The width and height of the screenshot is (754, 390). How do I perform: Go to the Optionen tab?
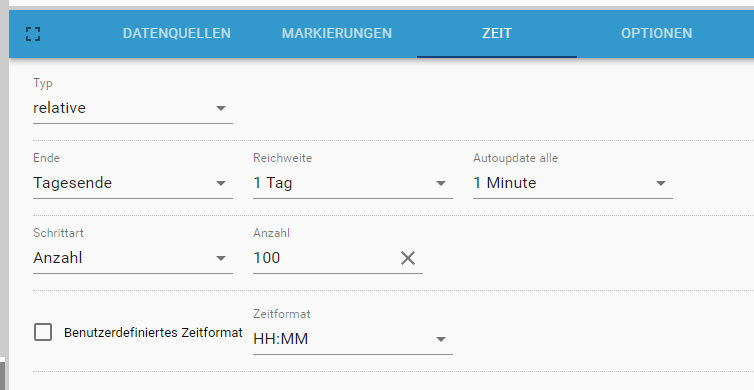point(656,34)
